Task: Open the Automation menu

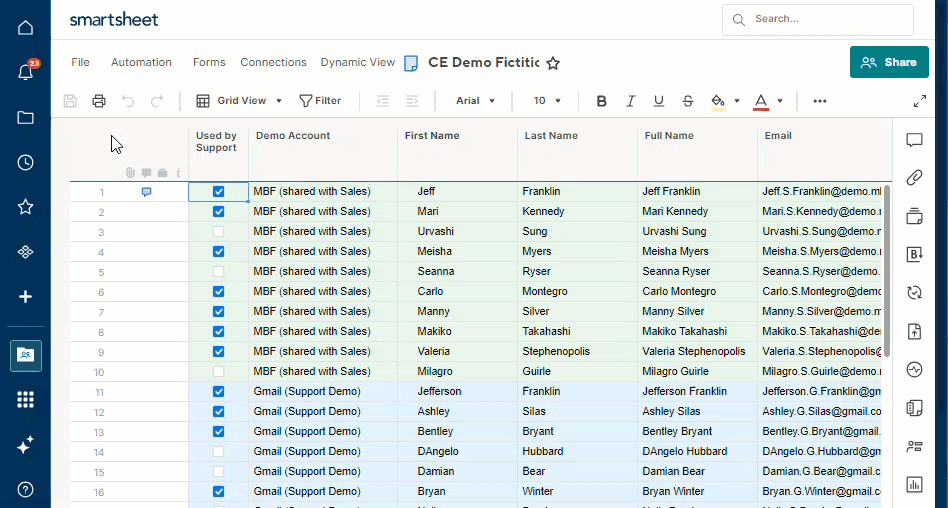Action: pos(141,62)
